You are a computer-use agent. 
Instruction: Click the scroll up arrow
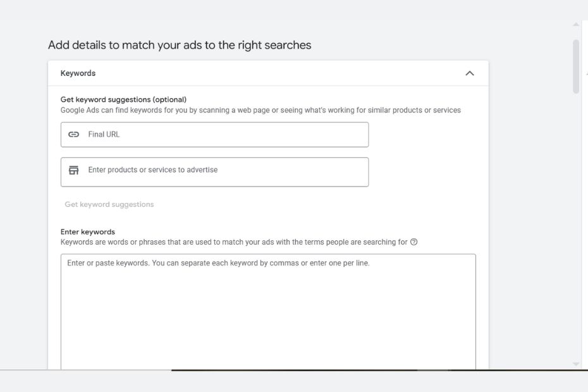pyautogui.click(x=576, y=25)
